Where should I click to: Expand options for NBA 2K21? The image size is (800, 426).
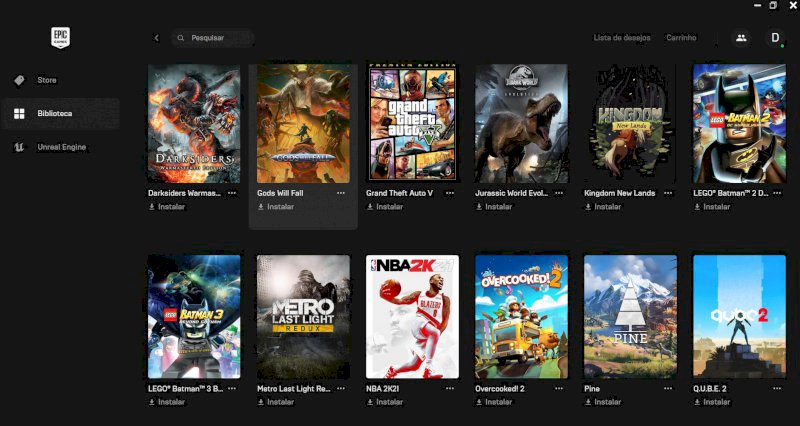pyautogui.click(x=449, y=388)
